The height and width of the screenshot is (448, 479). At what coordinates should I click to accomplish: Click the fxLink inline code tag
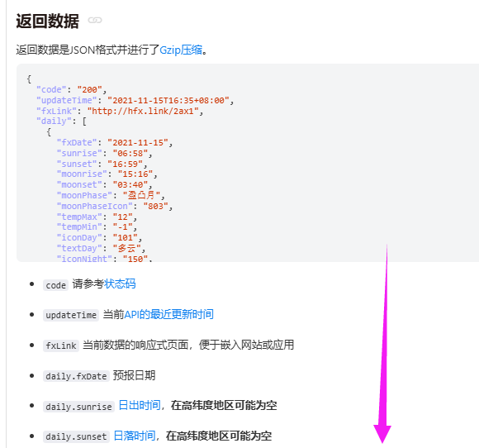61,346
